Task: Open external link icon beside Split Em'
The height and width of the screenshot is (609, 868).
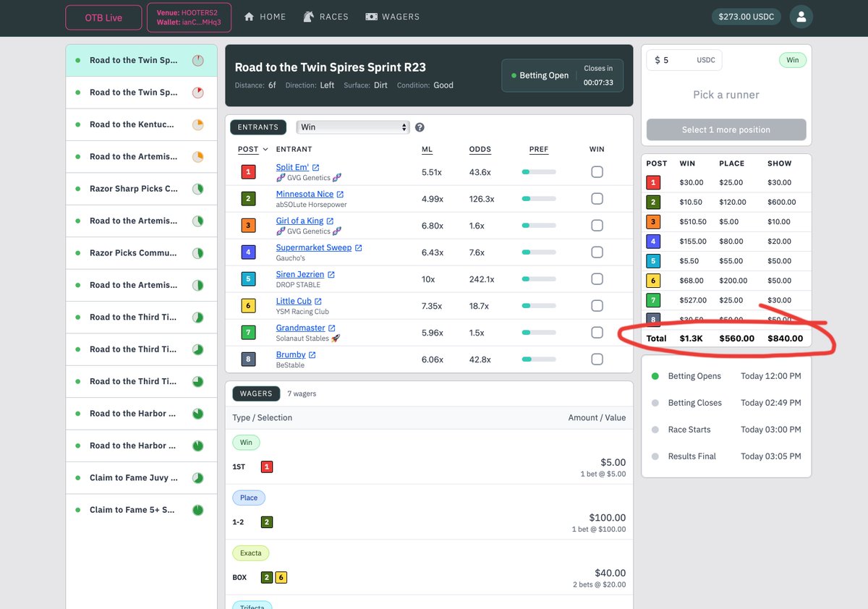Action: [315, 168]
